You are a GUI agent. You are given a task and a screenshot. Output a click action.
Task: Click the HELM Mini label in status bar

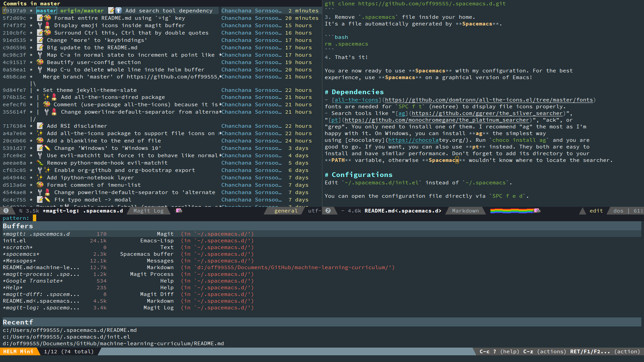click(x=18, y=352)
